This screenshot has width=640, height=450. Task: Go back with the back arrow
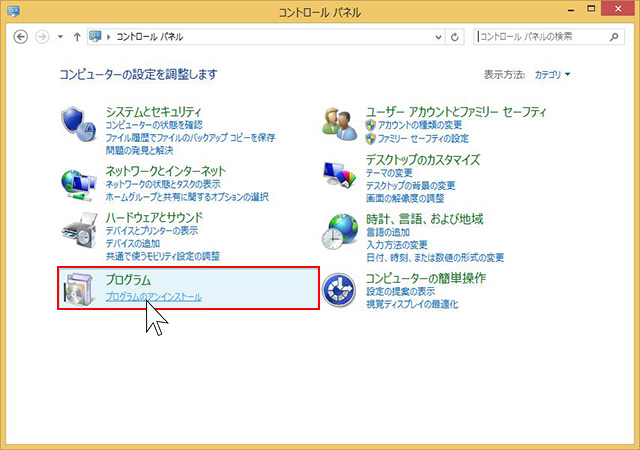(21, 37)
